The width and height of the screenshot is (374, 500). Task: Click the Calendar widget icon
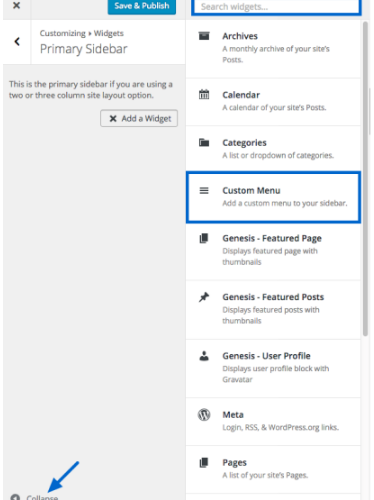coord(204,95)
